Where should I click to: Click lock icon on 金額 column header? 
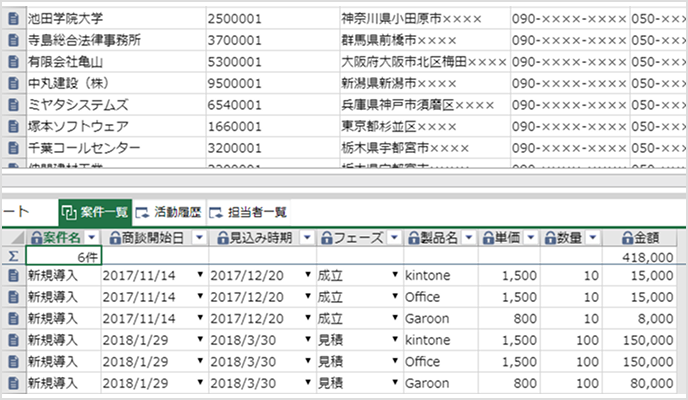click(627, 238)
